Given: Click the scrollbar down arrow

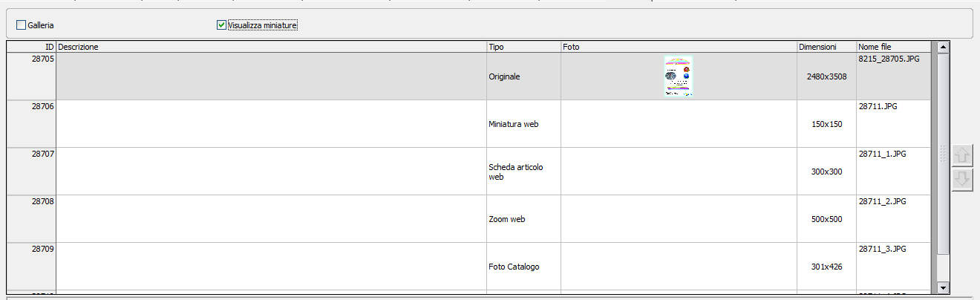Looking at the screenshot, I should click(x=943, y=286).
